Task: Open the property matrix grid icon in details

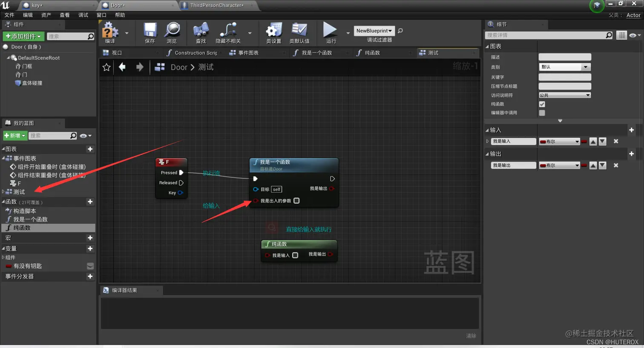Action: pos(622,35)
